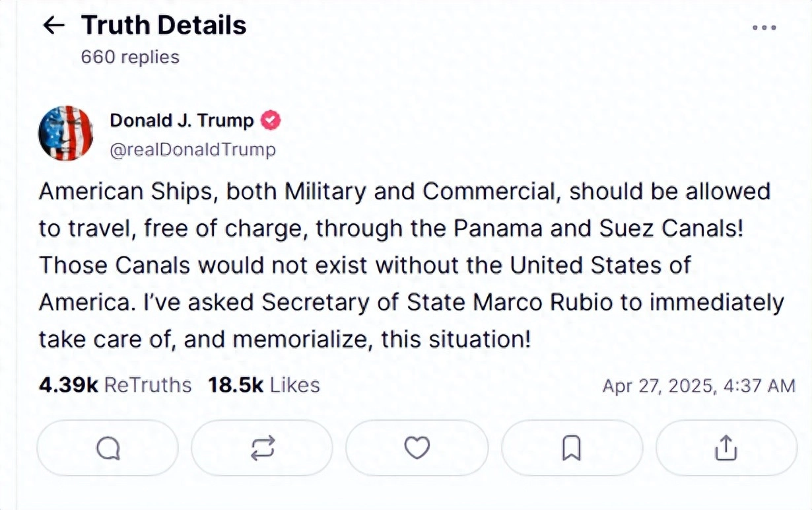
Task: ReTruth this post with the arrows icon
Action: tap(262, 448)
